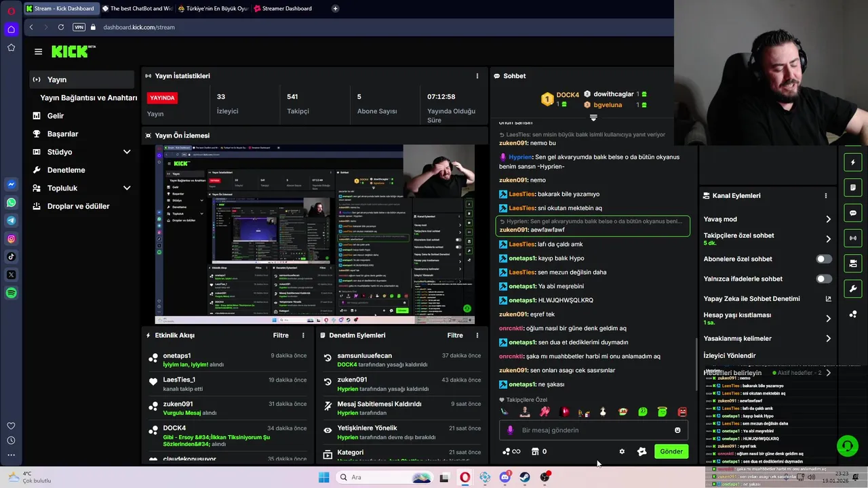Collapse the chat leaderboard chevron
The image size is (868, 488).
click(x=593, y=118)
